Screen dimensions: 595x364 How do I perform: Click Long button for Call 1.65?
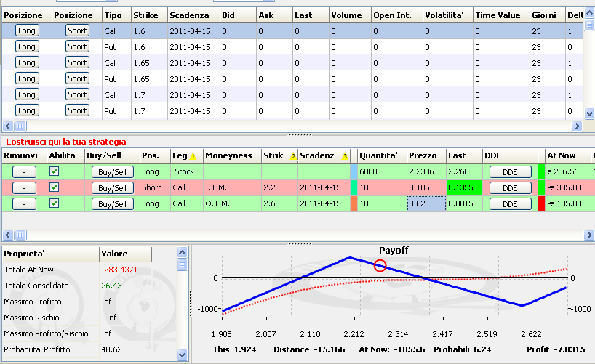coord(27,62)
